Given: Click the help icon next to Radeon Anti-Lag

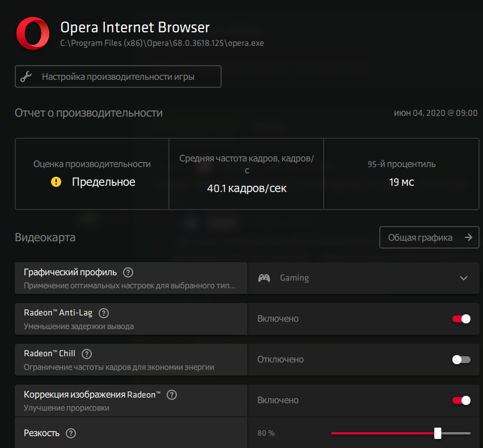Looking at the screenshot, I should (x=104, y=313).
